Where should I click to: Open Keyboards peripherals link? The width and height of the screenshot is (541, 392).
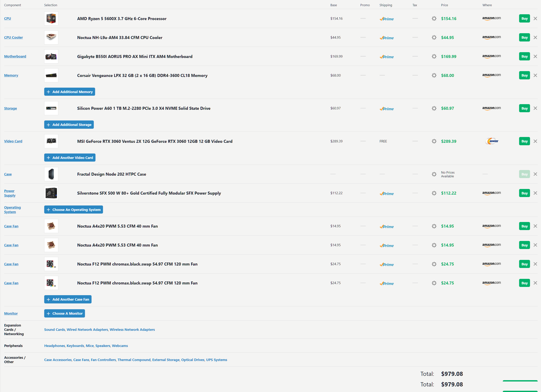click(75, 346)
